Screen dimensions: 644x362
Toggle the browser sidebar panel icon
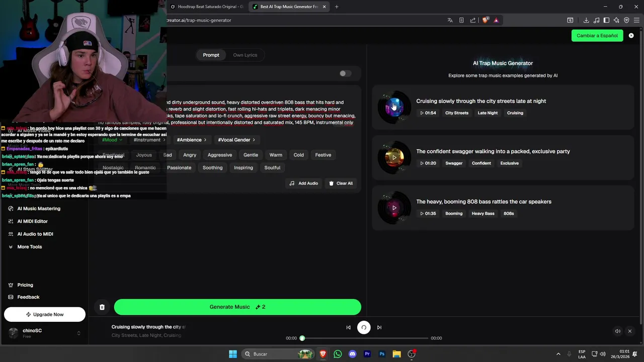pyautogui.click(x=606, y=20)
